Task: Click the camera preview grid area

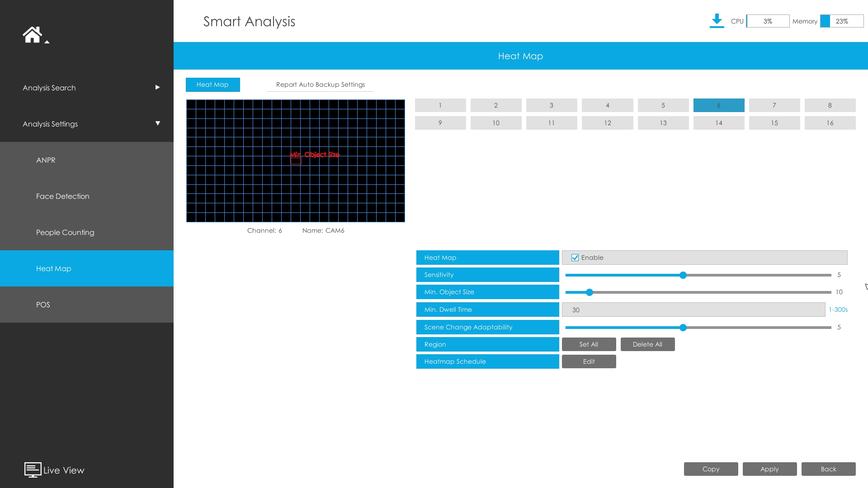Action: pyautogui.click(x=296, y=161)
